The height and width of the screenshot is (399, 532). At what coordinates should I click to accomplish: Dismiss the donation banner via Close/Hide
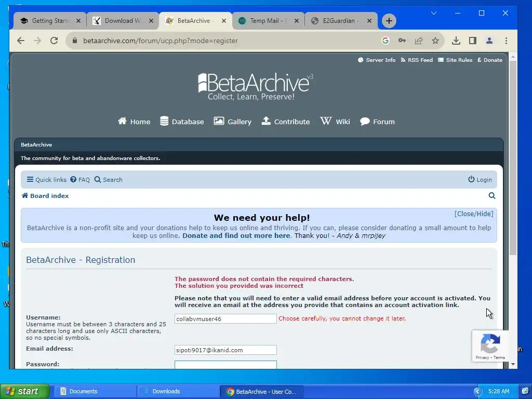(474, 214)
